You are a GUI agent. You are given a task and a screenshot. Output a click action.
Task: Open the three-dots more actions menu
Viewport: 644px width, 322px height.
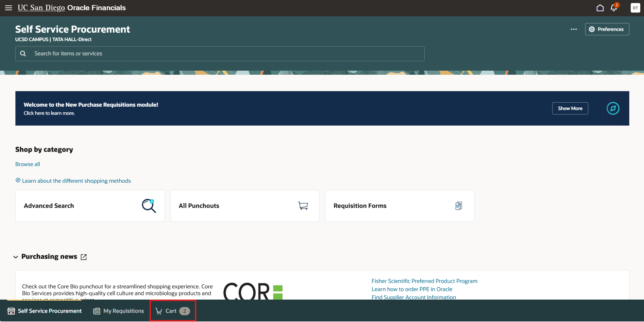pos(574,29)
